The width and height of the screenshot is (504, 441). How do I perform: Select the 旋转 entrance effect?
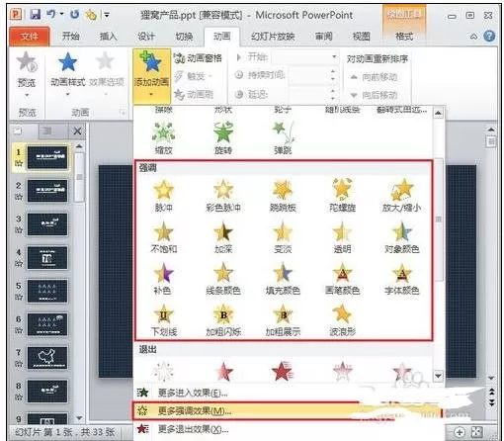coord(223,138)
